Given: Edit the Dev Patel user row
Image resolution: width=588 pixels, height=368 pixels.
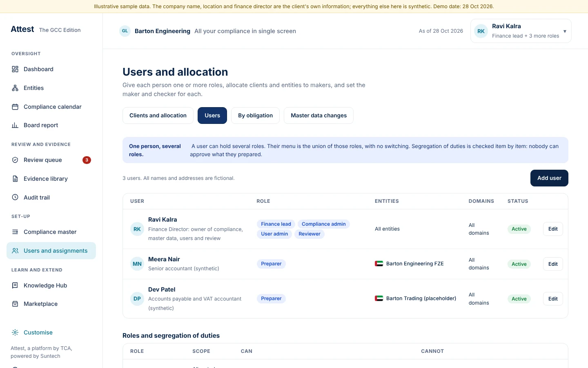Looking at the screenshot, I should tap(553, 298).
